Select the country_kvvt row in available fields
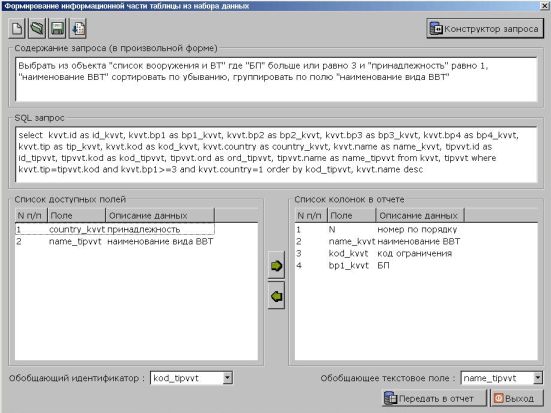 pyautogui.click(x=115, y=229)
